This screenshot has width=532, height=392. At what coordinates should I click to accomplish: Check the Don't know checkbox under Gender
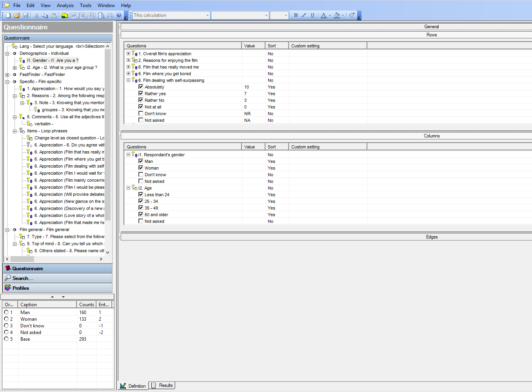pyautogui.click(x=141, y=175)
